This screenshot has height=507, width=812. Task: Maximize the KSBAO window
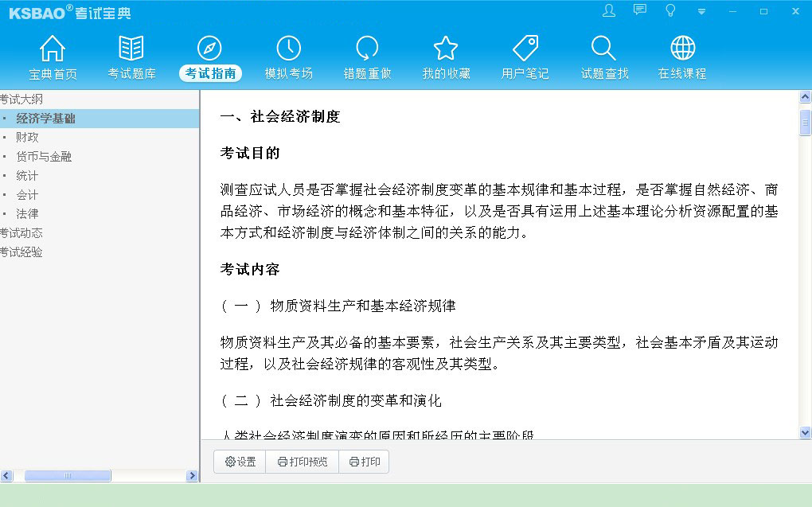click(764, 11)
